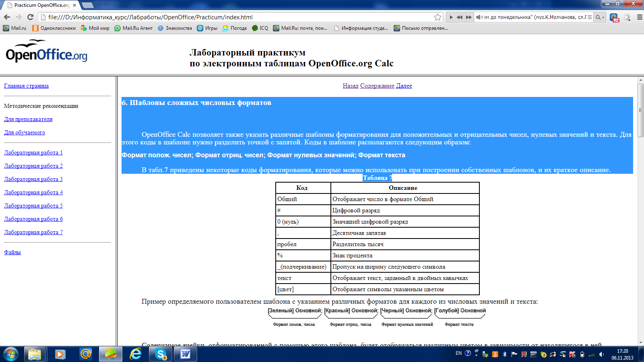Open the Action Center flag icon
This screenshot has height=362, width=644.
pos(514,354)
